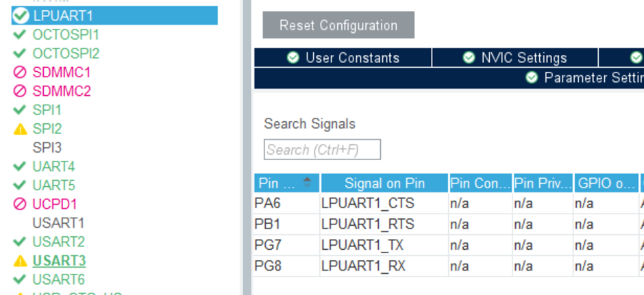Screen dimensions: 644x295
Task: Switch to the NVIC Settings tab
Action: [x=523, y=58]
